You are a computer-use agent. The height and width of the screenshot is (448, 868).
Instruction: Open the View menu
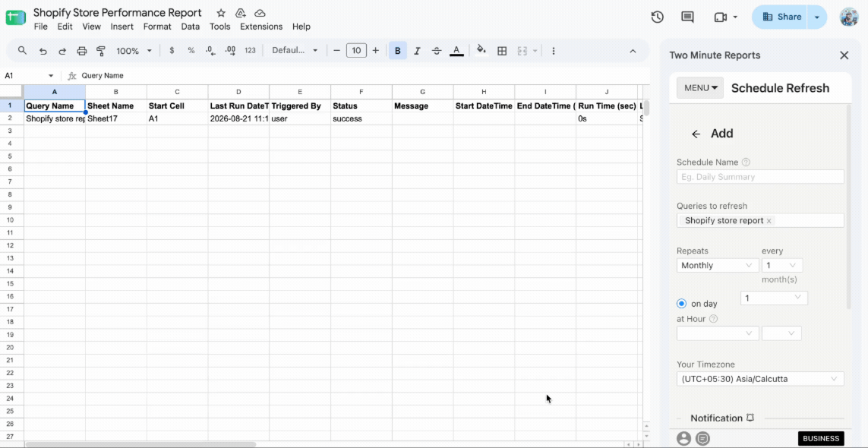91,27
